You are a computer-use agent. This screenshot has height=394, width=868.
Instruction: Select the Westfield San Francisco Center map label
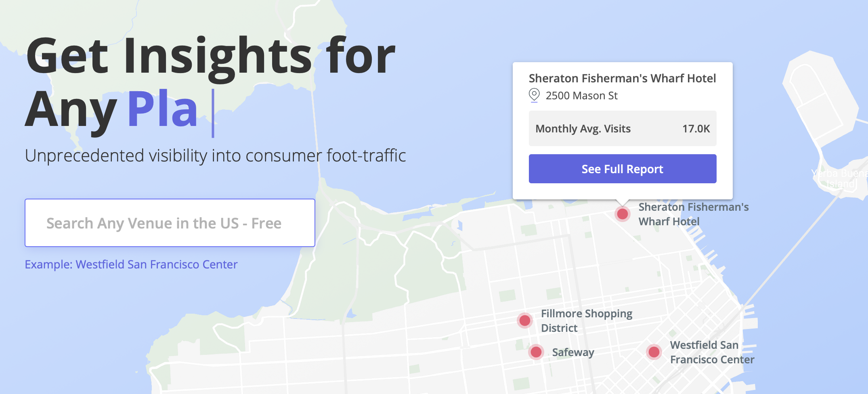coord(712,352)
